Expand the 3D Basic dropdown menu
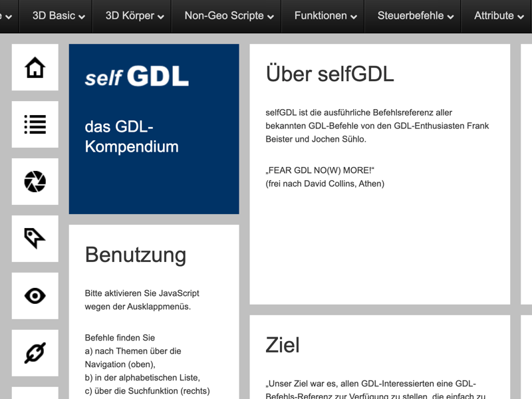 [x=59, y=16]
